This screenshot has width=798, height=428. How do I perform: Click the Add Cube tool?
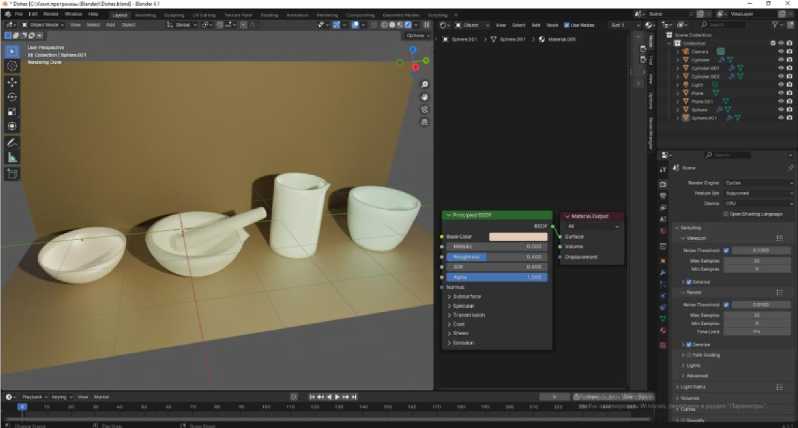tap(12, 174)
